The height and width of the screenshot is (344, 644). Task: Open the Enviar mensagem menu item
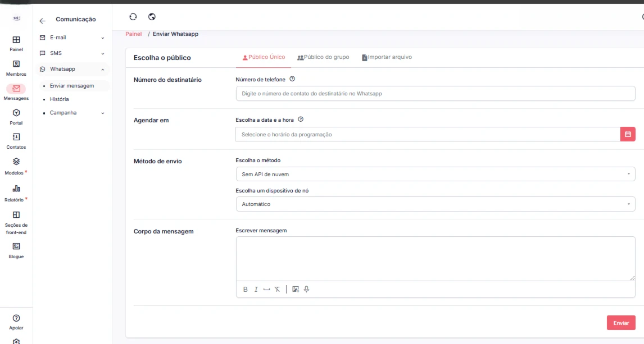pos(73,86)
